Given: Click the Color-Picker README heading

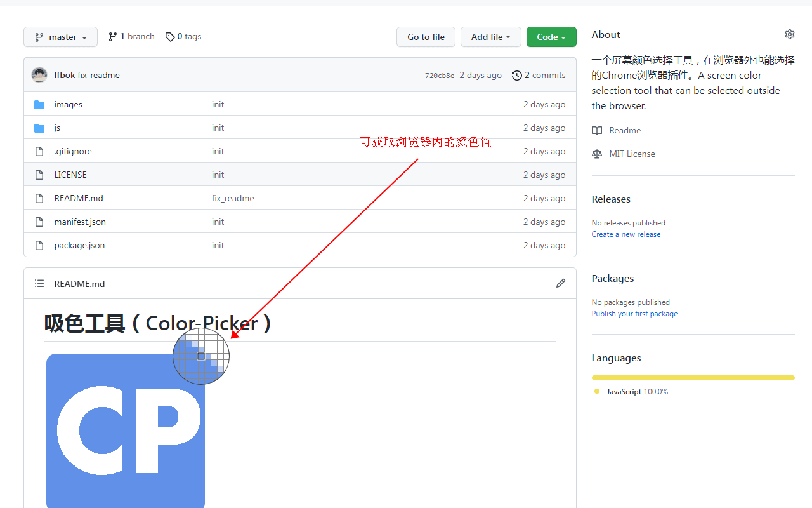Looking at the screenshot, I should click(x=159, y=323).
